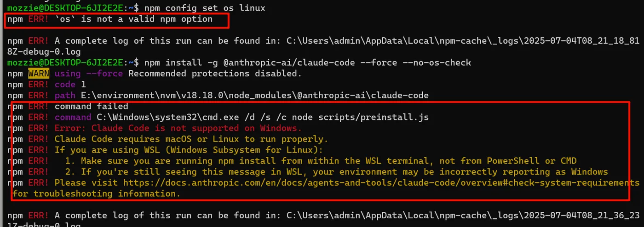Image resolution: width=644 pixels, height=227 pixels.
Task: Click 'for troubleshooting information.' text
Action: 96,194
